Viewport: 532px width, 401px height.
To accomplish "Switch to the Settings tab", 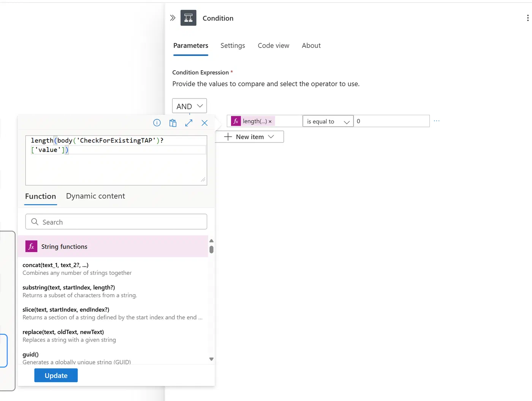I will [x=233, y=46].
